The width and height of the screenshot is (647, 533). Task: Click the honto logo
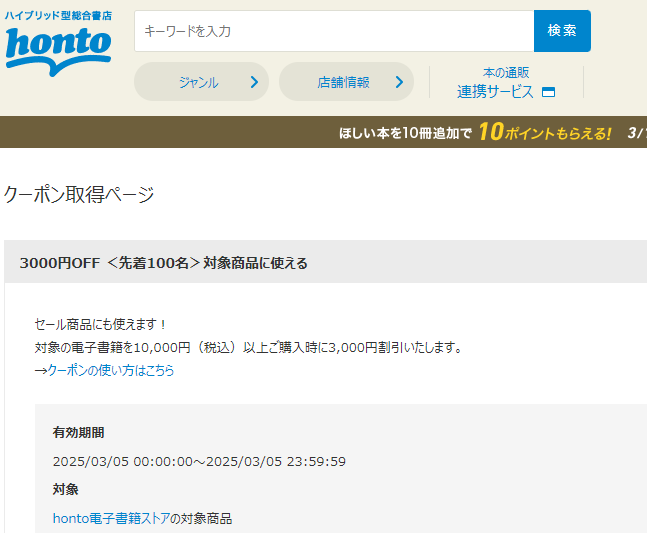(58, 51)
